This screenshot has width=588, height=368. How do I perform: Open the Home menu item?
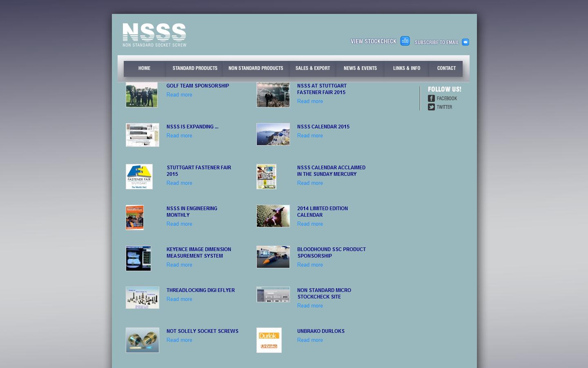click(144, 68)
